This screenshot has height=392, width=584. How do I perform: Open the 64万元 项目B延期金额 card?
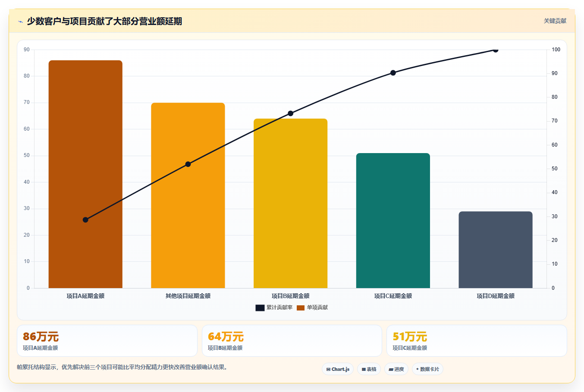point(292,341)
